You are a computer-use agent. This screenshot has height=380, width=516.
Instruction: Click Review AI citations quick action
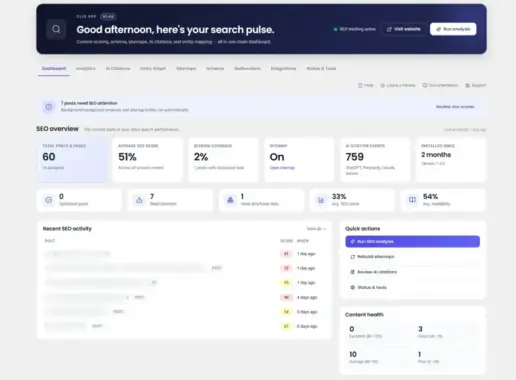pos(413,272)
